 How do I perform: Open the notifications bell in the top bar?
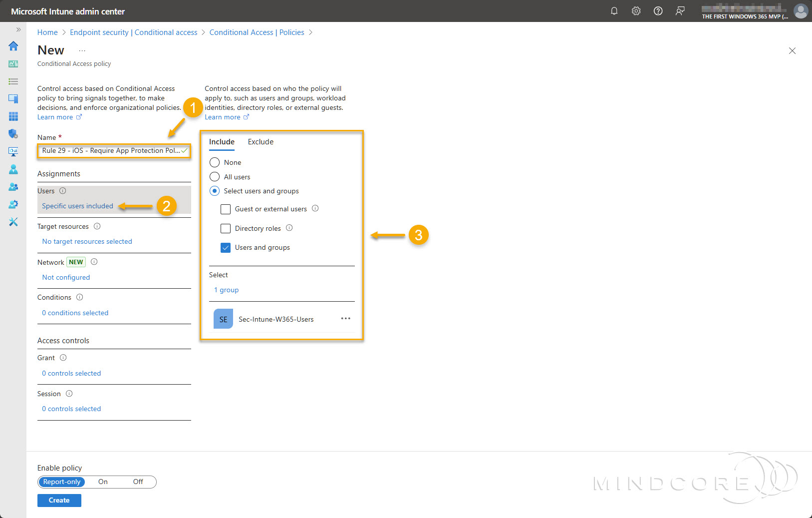[614, 10]
